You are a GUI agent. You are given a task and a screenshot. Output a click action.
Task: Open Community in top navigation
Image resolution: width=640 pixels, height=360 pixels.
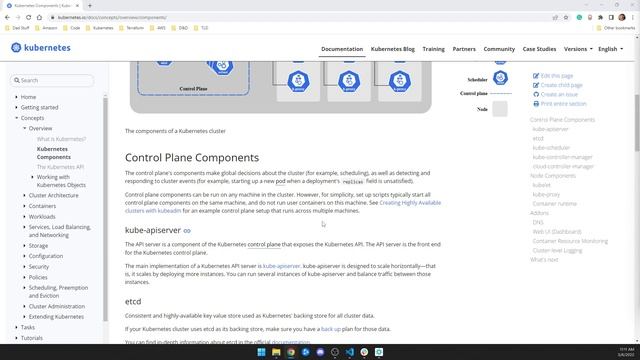click(499, 49)
